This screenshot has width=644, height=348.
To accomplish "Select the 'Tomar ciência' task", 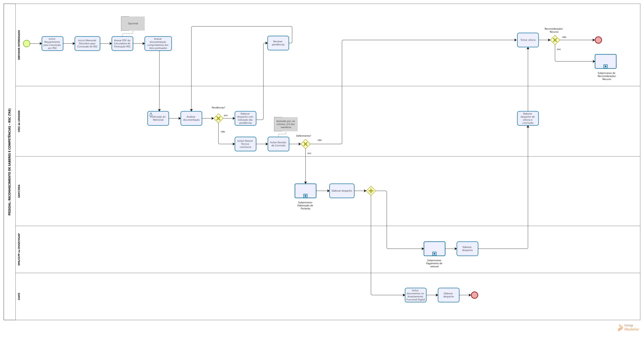I will pos(528,40).
